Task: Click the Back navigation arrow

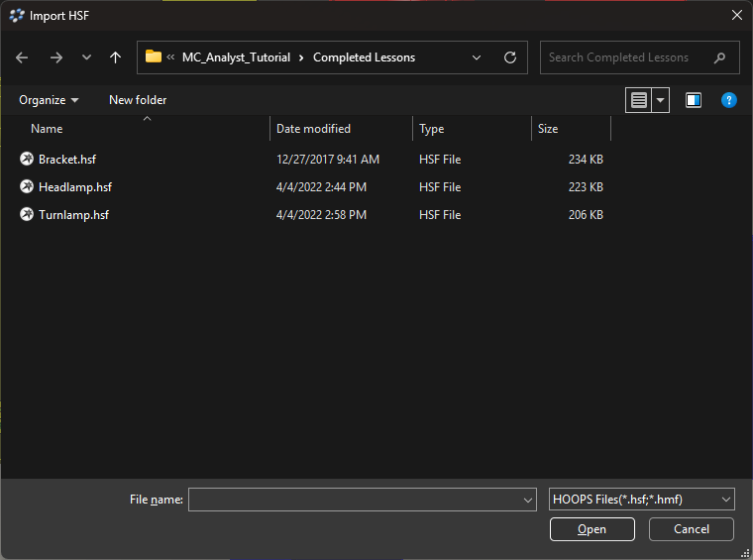Action: pyautogui.click(x=22, y=57)
